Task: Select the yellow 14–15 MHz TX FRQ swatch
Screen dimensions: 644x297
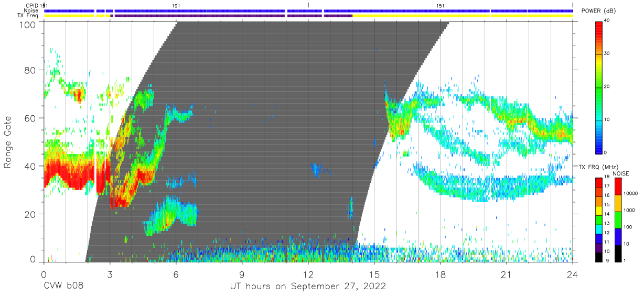Action: 599,210
